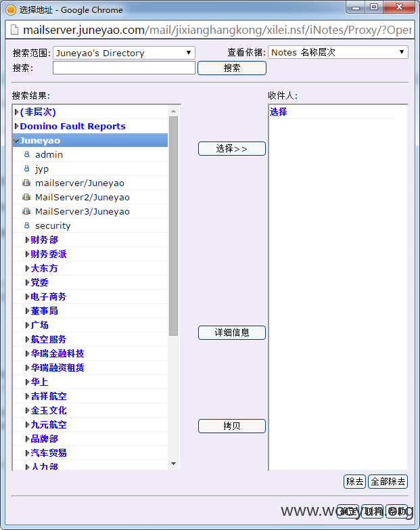420x530 pixels.
Task: Expand the 大东方 node
Action: coord(27,268)
